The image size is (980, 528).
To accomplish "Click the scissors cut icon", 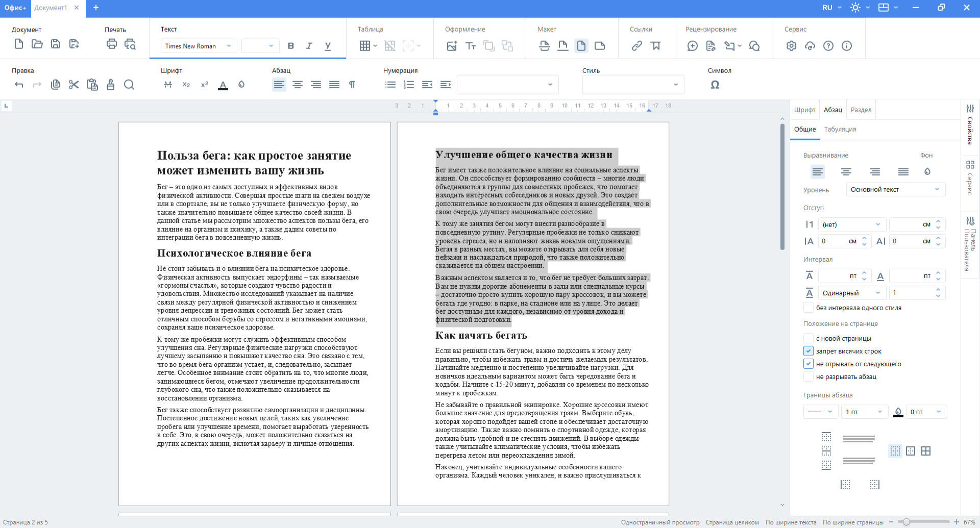I will tap(74, 85).
